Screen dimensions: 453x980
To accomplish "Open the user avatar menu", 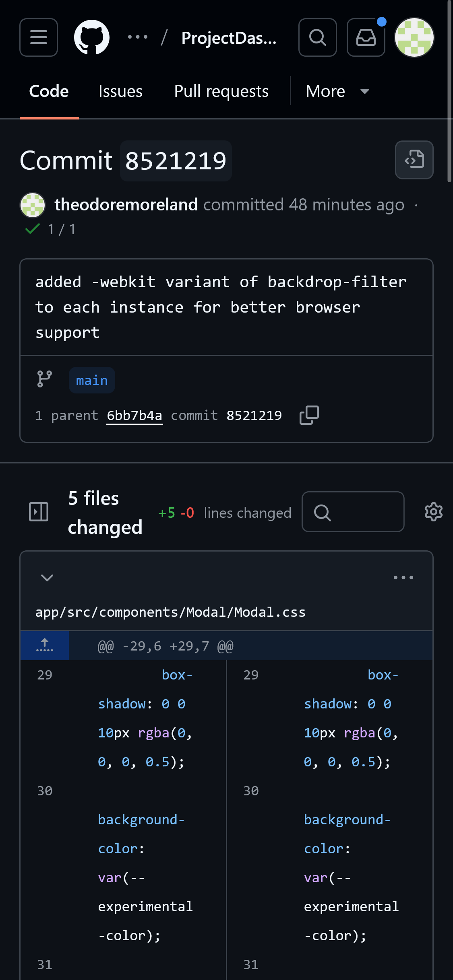I will [414, 37].
